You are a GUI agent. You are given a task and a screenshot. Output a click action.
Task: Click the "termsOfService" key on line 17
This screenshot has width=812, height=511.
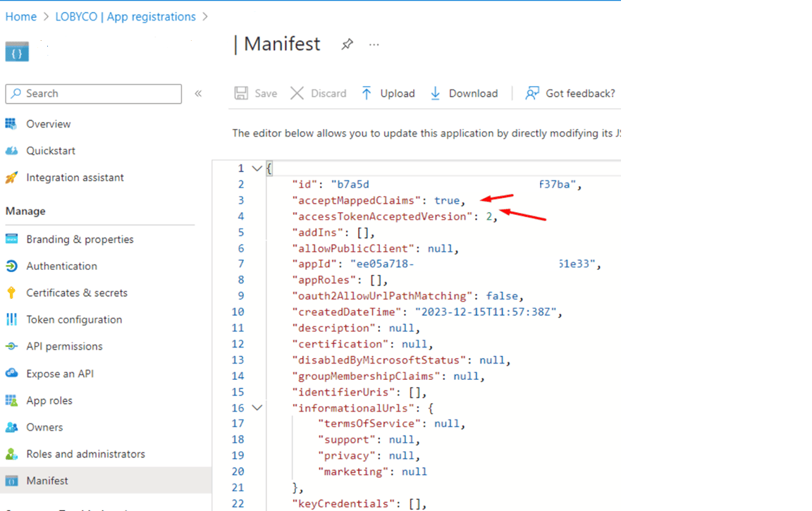(369, 424)
